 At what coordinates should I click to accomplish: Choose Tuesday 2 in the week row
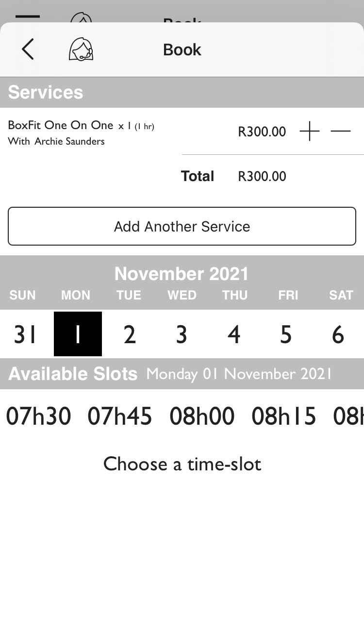[130, 334]
